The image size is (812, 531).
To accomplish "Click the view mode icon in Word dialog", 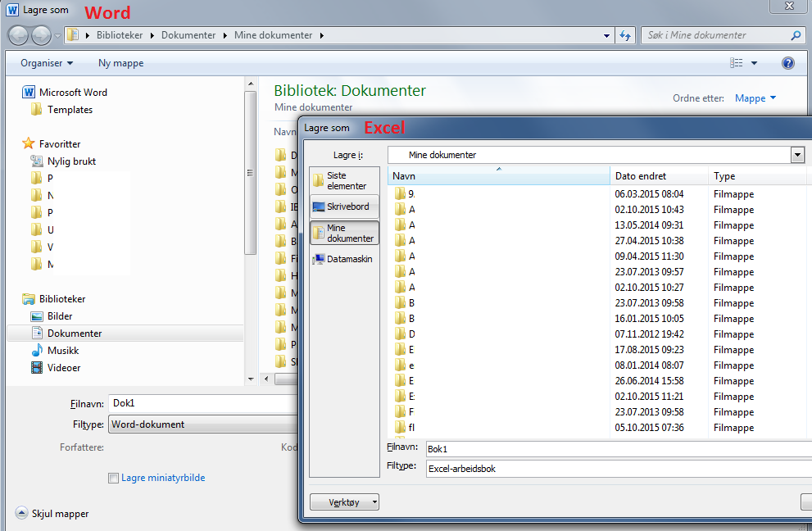I will 736,63.
